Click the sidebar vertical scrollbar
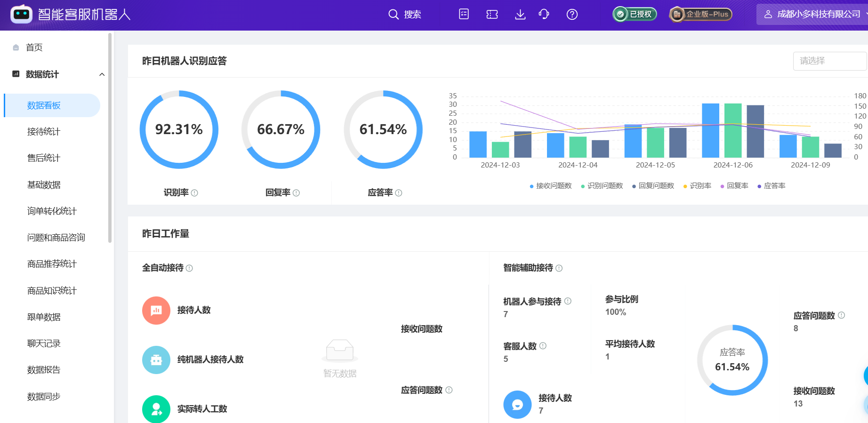 point(110,137)
